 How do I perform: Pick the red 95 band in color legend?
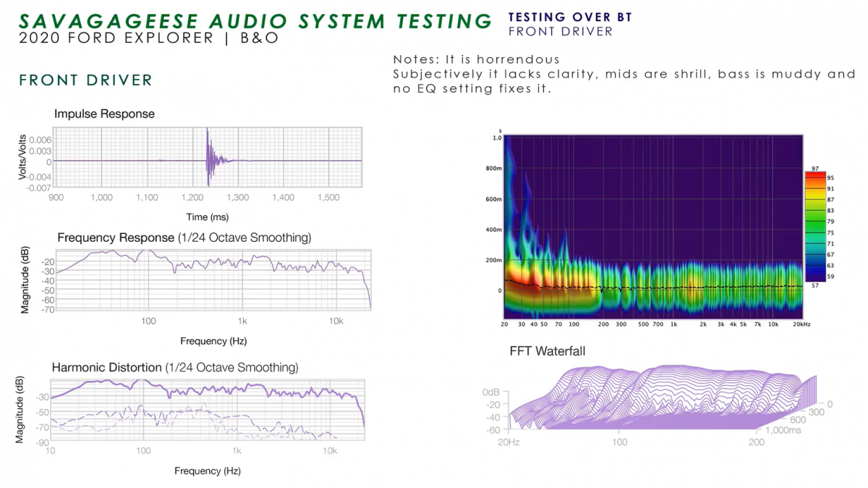[815, 177]
